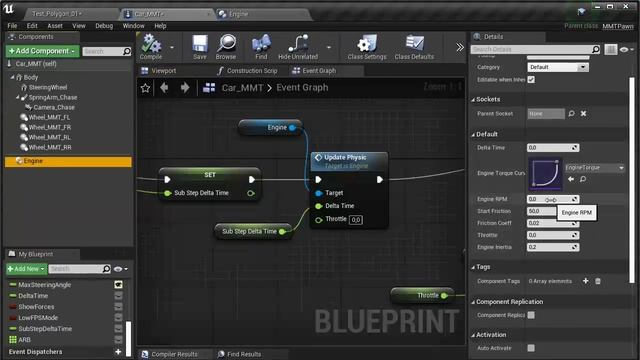Viewport: 640px width, 360px height.
Task: Compile the blueprint
Action: point(151,47)
